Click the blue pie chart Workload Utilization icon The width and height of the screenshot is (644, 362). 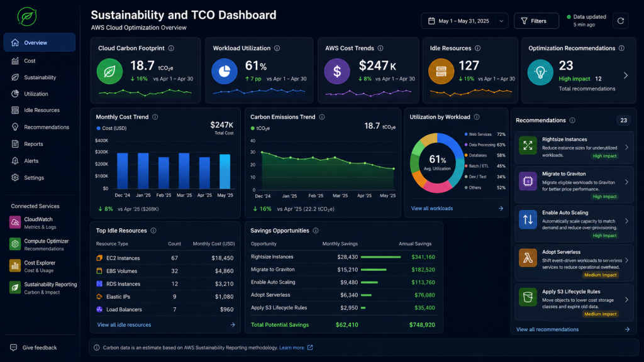pyautogui.click(x=225, y=72)
